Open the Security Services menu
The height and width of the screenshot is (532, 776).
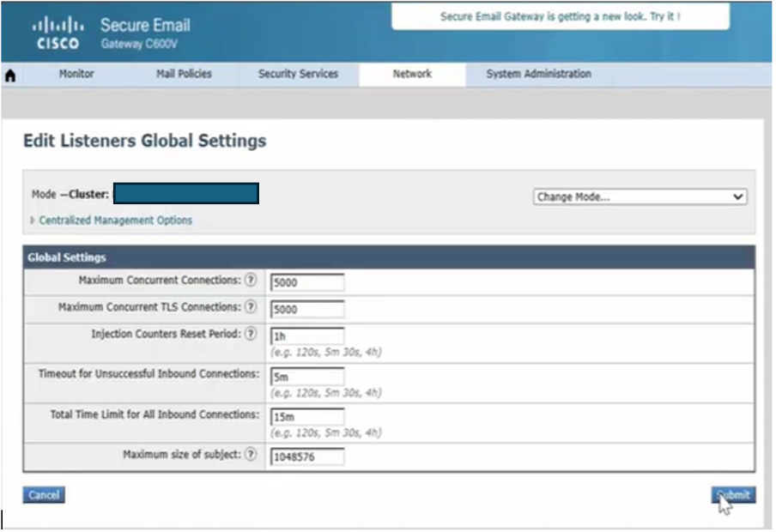coord(298,75)
